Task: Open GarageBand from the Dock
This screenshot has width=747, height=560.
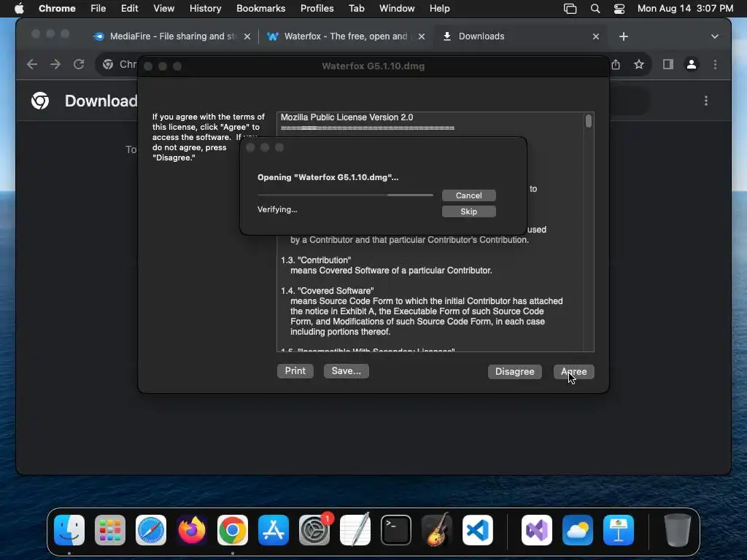Action: 437,530
